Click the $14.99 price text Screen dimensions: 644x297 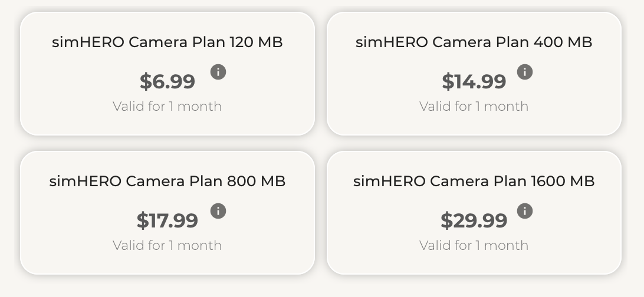click(474, 81)
